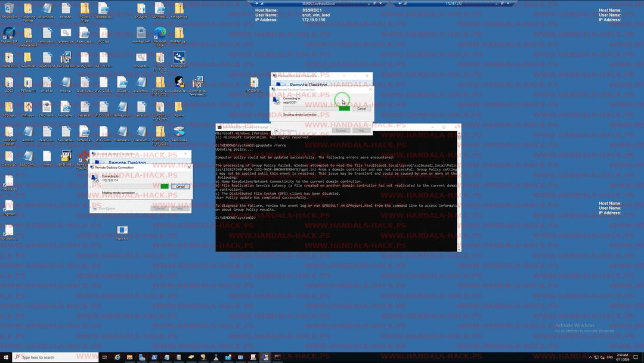Select the desktops.txt file icon
Screen dimensions: 644x363
pos(47,60)
